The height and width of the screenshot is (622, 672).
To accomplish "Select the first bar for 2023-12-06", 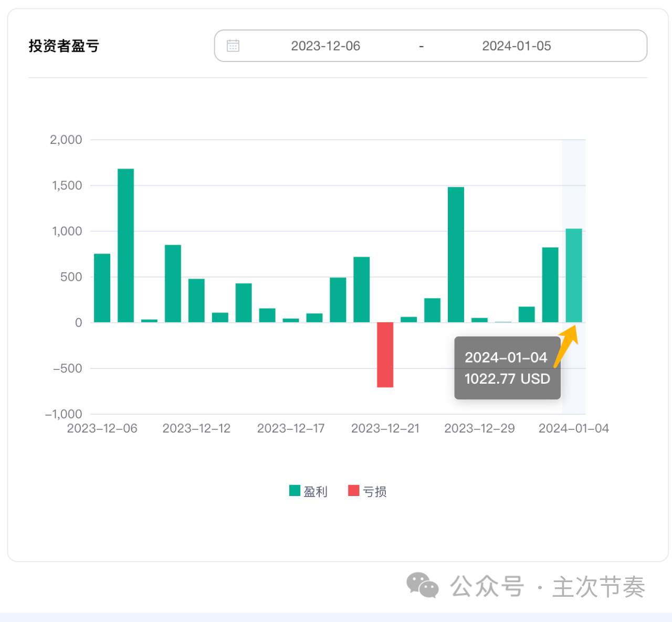I will coord(102,288).
